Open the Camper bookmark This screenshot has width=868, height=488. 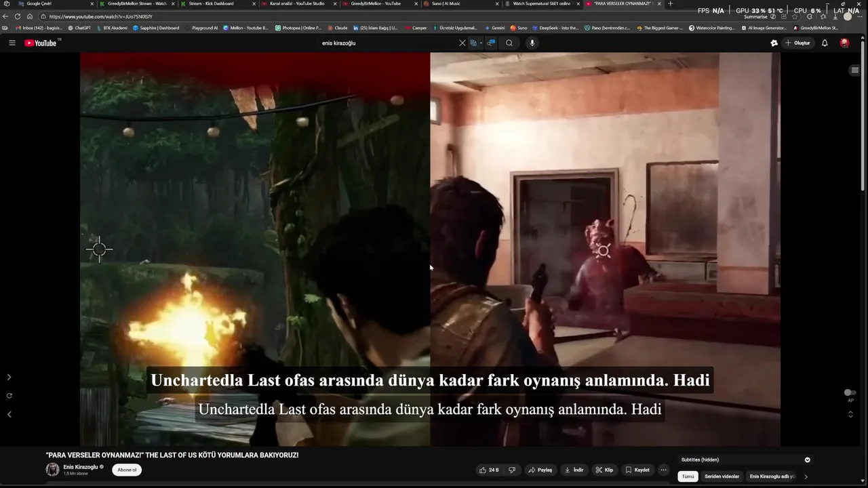pyautogui.click(x=416, y=28)
